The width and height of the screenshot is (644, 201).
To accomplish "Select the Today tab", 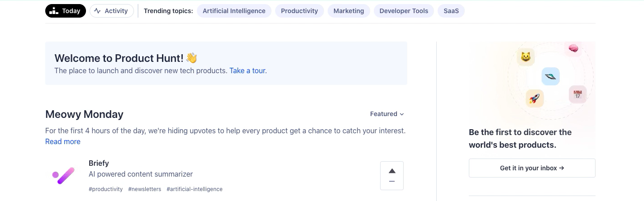I will [x=66, y=11].
